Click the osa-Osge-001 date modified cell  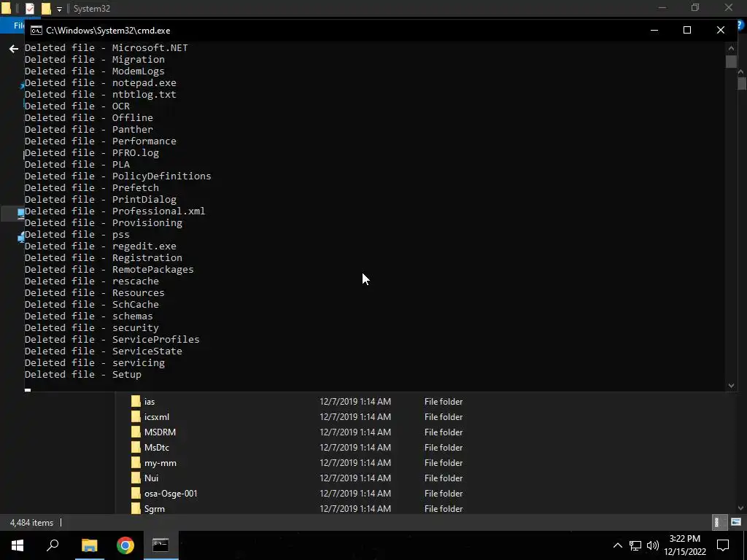coord(355,494)
